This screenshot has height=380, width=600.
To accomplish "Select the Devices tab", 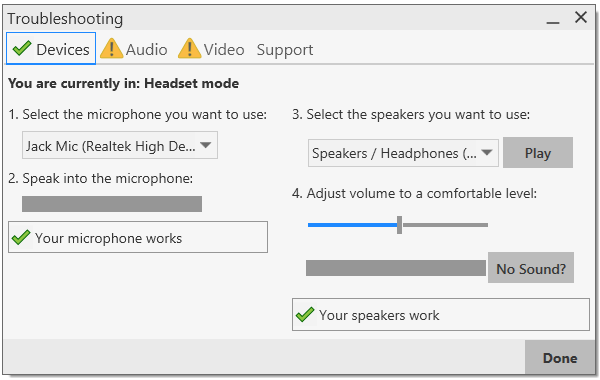I will click(x=51, y=48).
